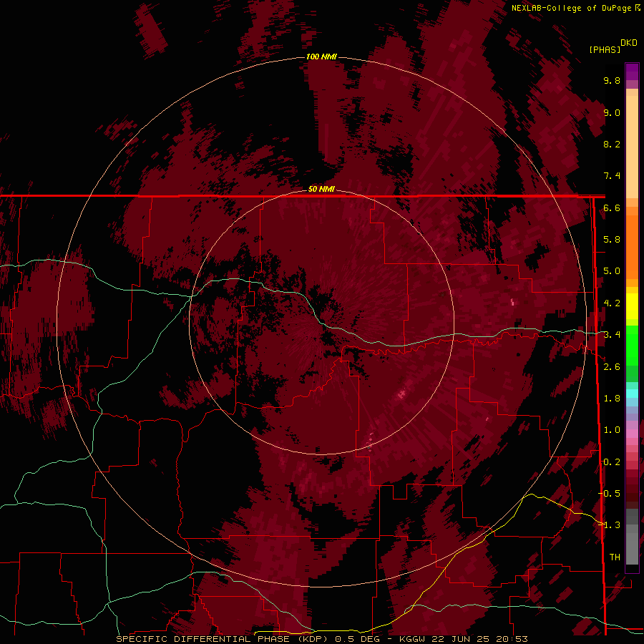Click the -0.5 scale value

click(x=609, y=494)
